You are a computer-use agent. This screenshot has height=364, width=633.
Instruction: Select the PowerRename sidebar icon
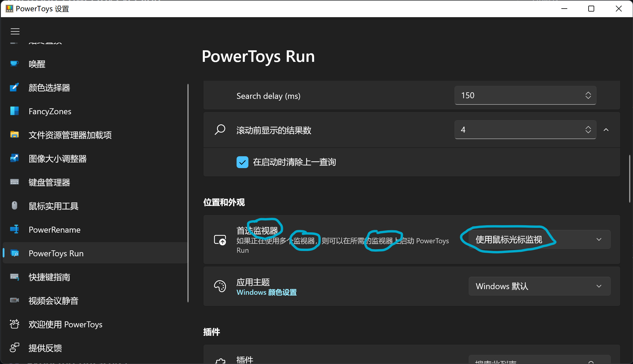pyautogui.click(x=14, y=229)
